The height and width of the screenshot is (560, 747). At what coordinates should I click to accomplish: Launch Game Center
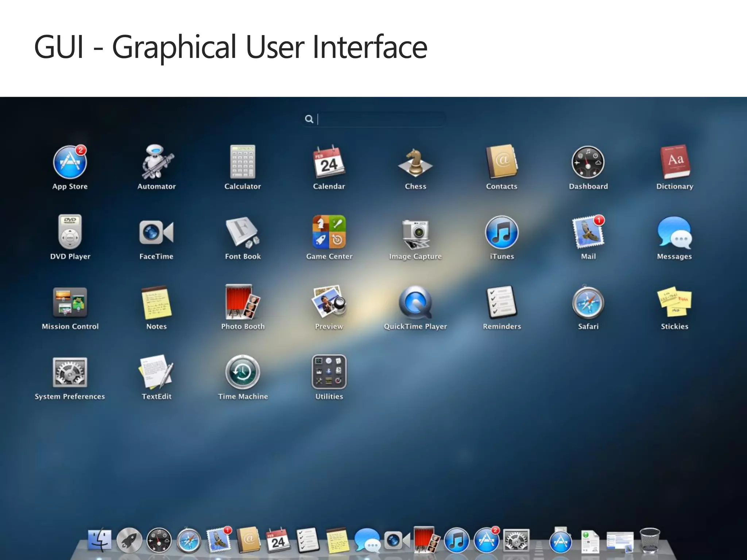(x=329, y=232)
